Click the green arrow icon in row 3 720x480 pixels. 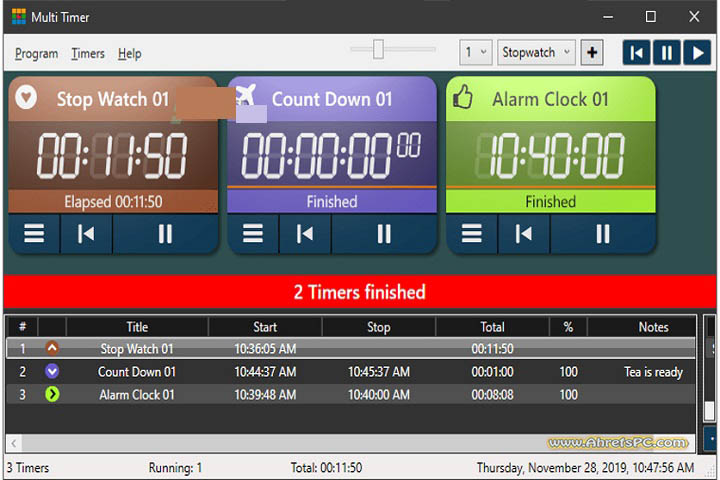(x=52, y=394)
